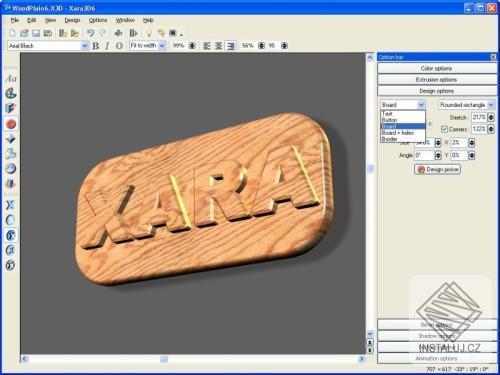
Task: Select the X text style icon
Action: 11,205
